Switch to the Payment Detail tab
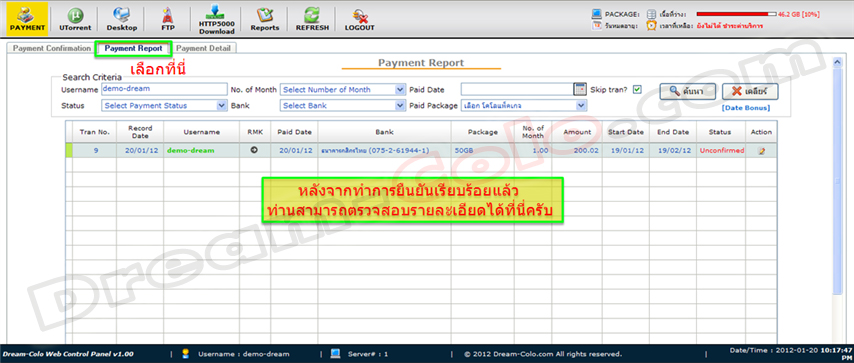This screenshot has width=854, height=363. coord(203,49)
